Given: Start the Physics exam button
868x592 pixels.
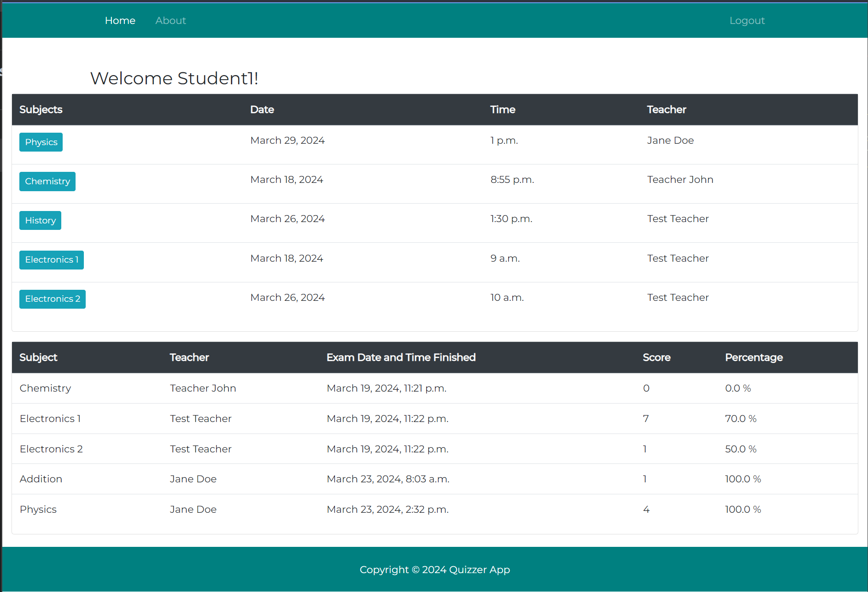Looking at the screenshot, I should pos(41,142).
